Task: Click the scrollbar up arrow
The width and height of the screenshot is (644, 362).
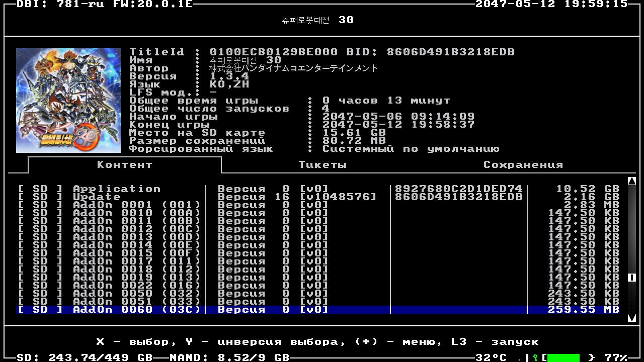Action: 632,181
